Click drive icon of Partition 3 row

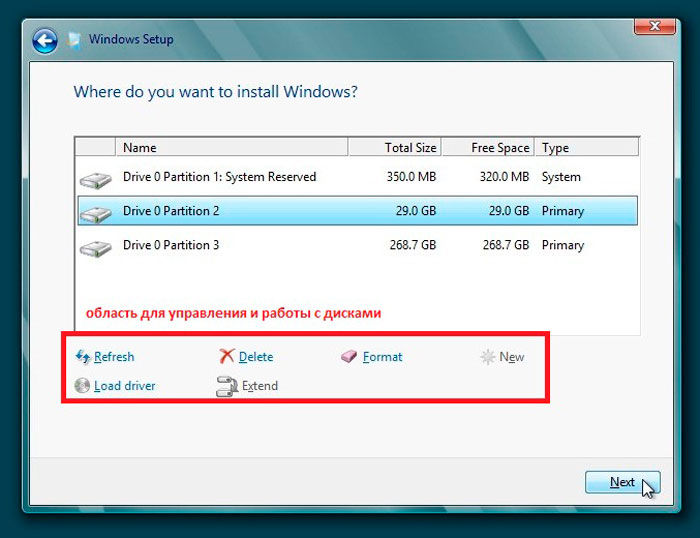pos(96,248)
